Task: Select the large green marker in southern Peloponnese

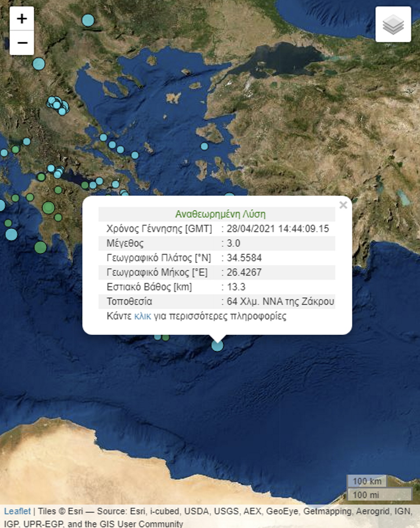Action: coord(40,247)
